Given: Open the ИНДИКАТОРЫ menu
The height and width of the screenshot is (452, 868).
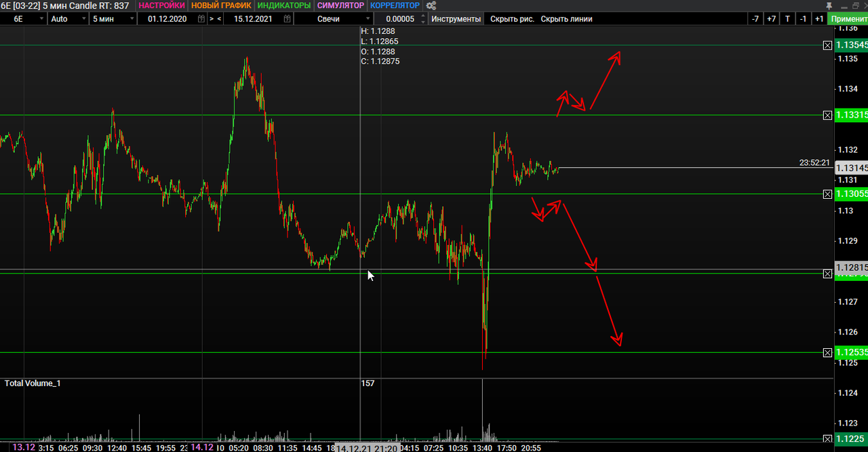Looking at the screenshot, I should pos(284,5).
